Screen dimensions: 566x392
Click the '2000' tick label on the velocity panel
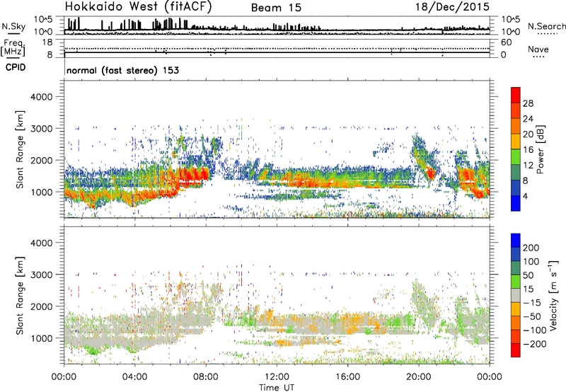[x=41, y=306]
